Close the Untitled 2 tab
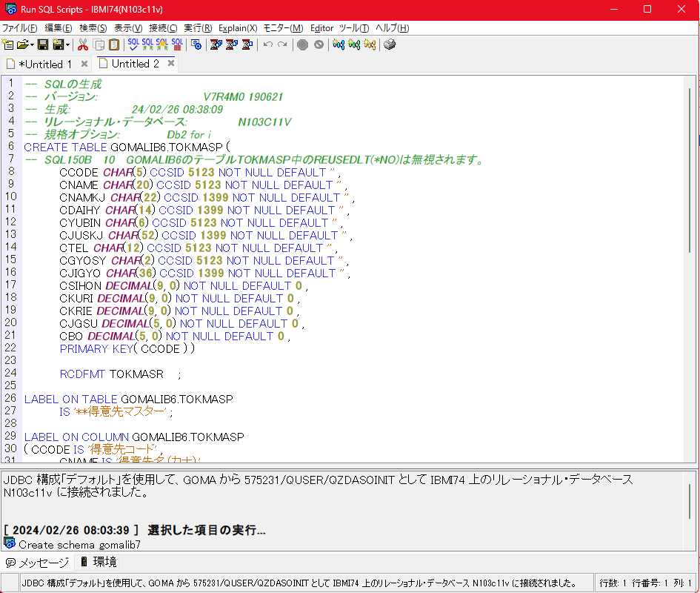This screenshot has width=700, height=593. [x=171, y=64]
